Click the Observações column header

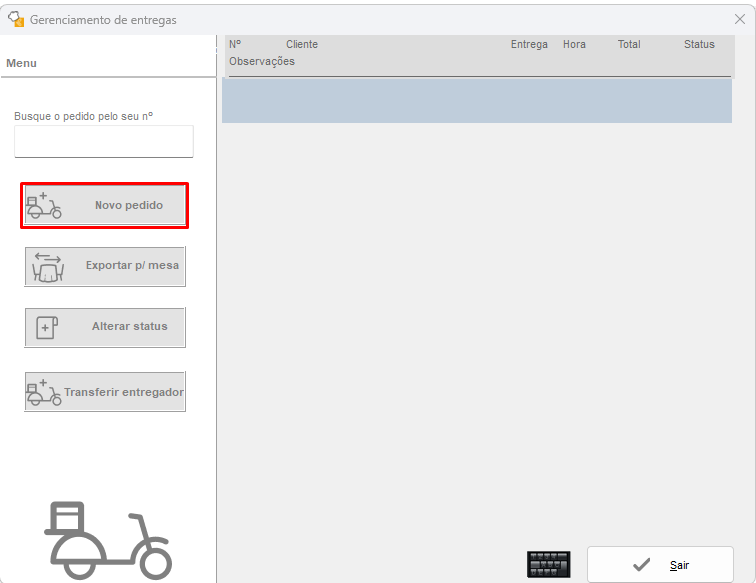coord(262,62)
